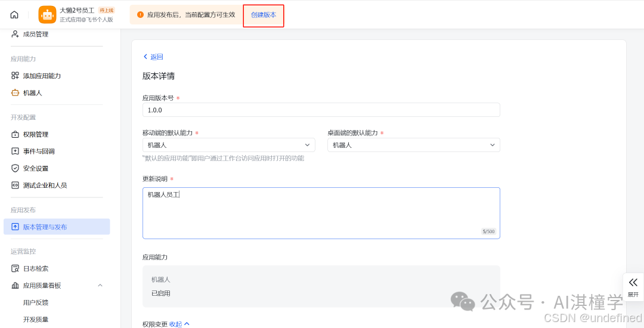644x328 pixels.
Task: Click the 安全设置 shield icon
Action: 15,168
